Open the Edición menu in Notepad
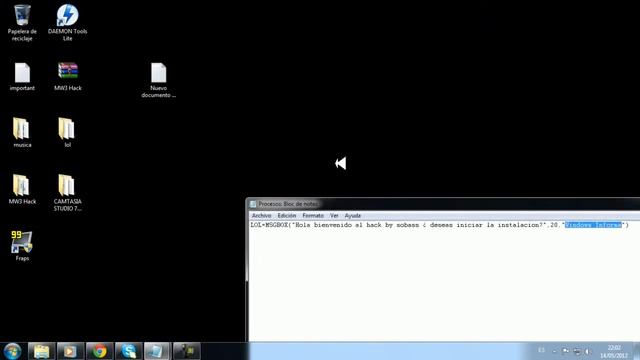This screenshot has height=360, width=640. pos(287,216)
